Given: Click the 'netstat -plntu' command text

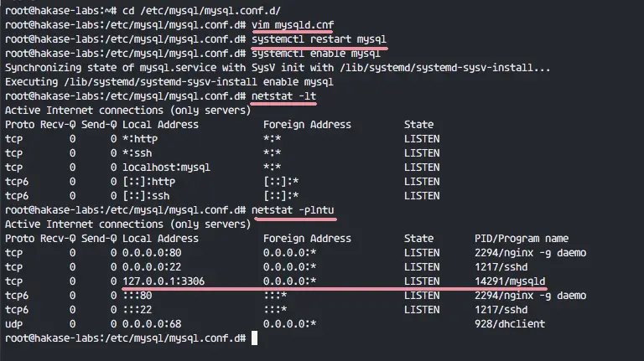Looking at the screenshot, I should [x=293, y=210].
